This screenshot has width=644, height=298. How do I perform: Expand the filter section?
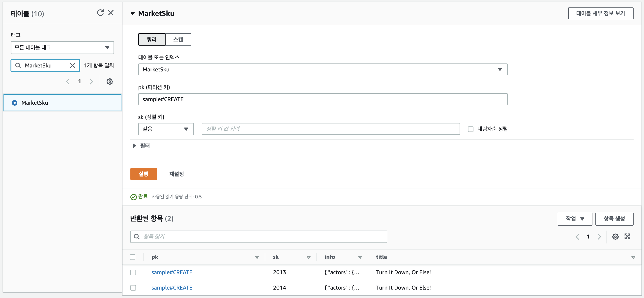click(x=135, y=146)
